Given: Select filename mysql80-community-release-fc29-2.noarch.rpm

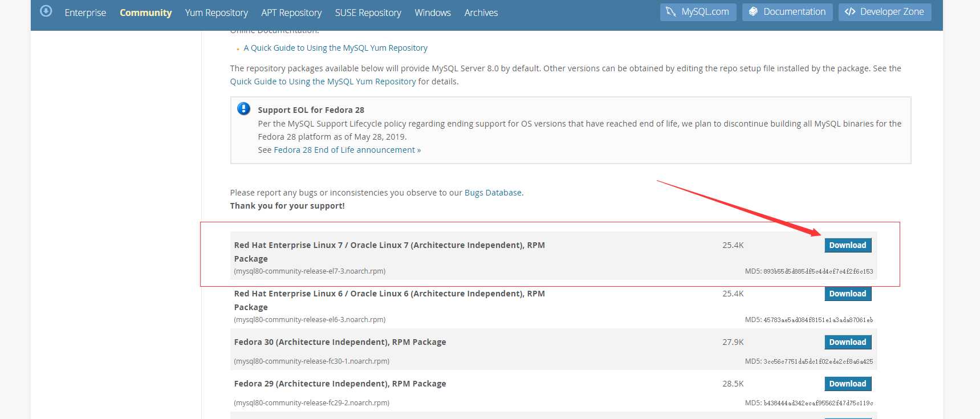Looking at the screenshot, I should pyautogui.click(x=312, y=403).
